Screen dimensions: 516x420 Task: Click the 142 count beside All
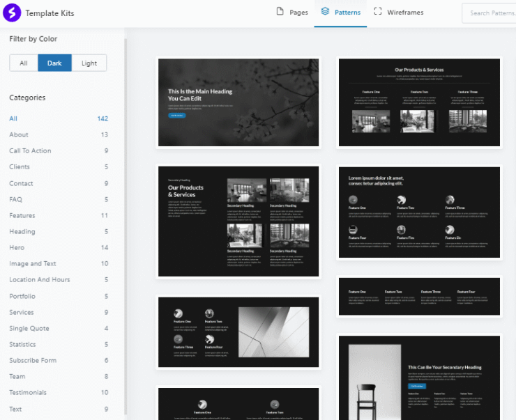[x=103, y=118]
